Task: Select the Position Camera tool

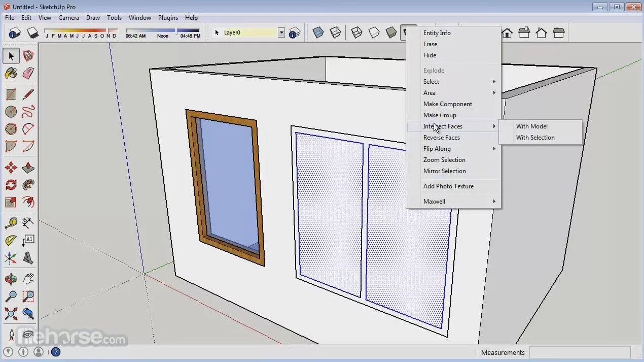Action: (x=11, y=335)
